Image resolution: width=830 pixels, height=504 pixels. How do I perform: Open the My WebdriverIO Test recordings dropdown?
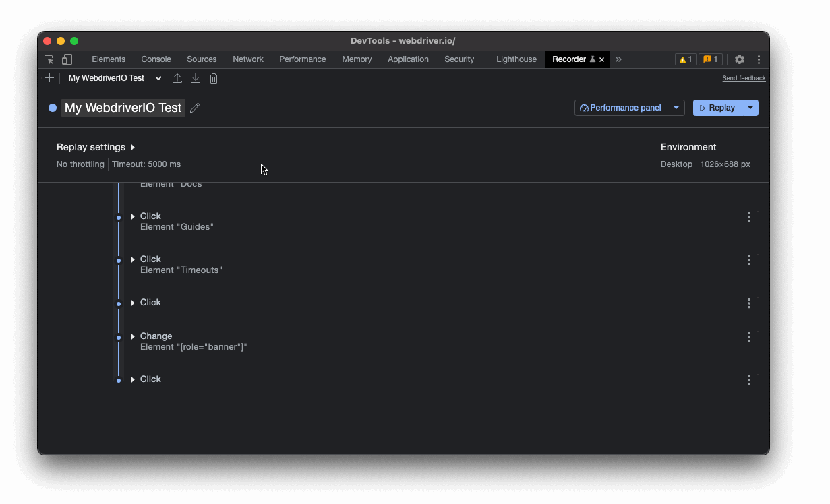(113, 78)
